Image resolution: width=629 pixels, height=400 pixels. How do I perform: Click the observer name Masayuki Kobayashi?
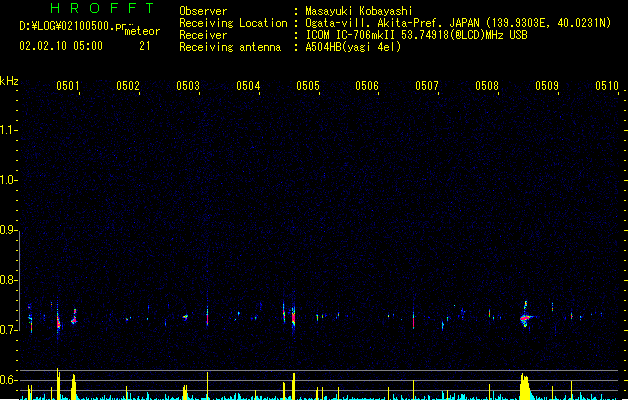[359, 11]
